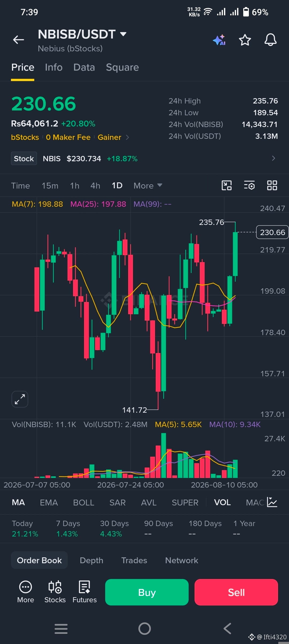Open the chart layout grid icon

(272, 185)
